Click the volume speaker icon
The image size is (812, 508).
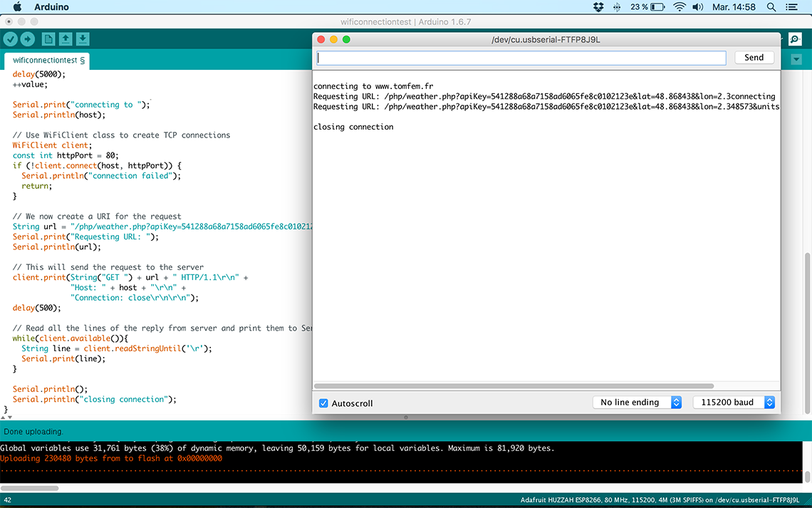(x=698, y=6)
